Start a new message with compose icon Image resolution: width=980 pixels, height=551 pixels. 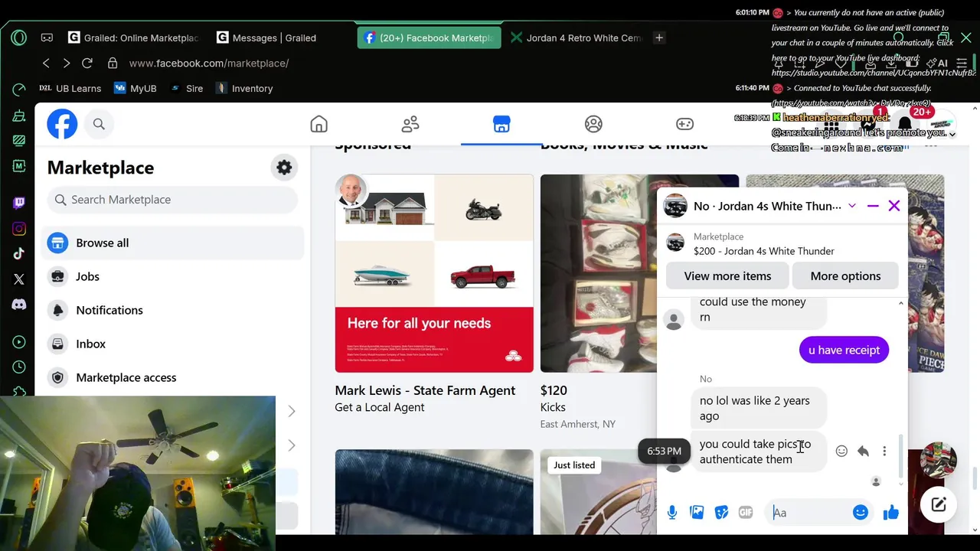pos(939,504)
